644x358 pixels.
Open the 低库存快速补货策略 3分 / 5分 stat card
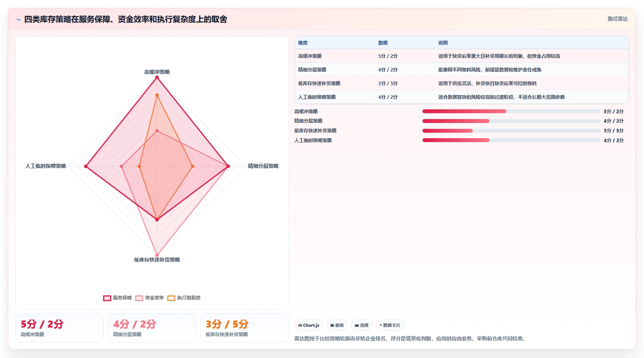(x=245, y=328)
